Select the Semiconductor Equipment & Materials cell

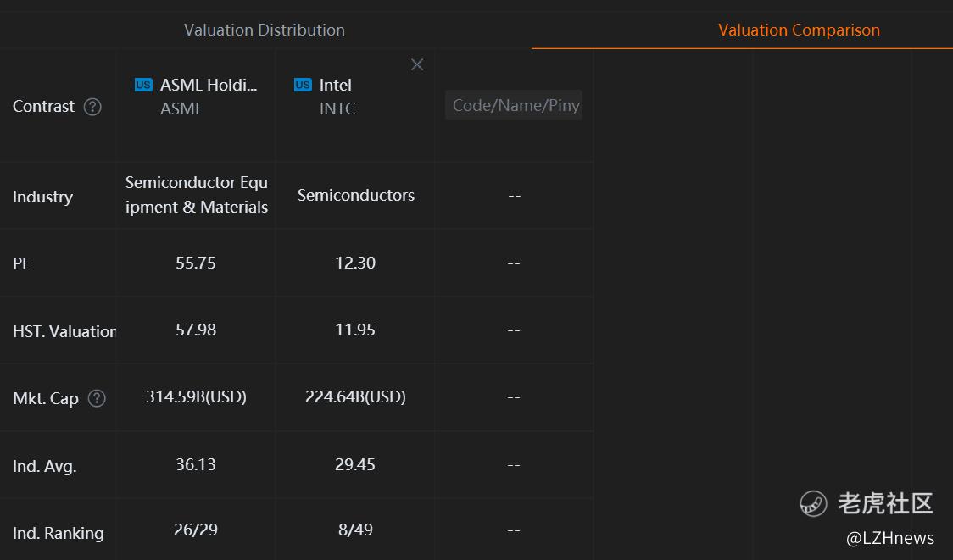pos(197,195)
